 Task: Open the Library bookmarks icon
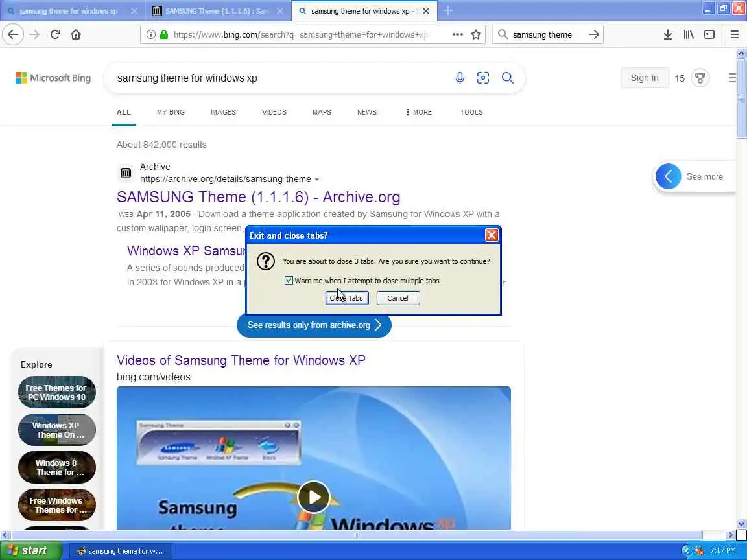point(689,34)
